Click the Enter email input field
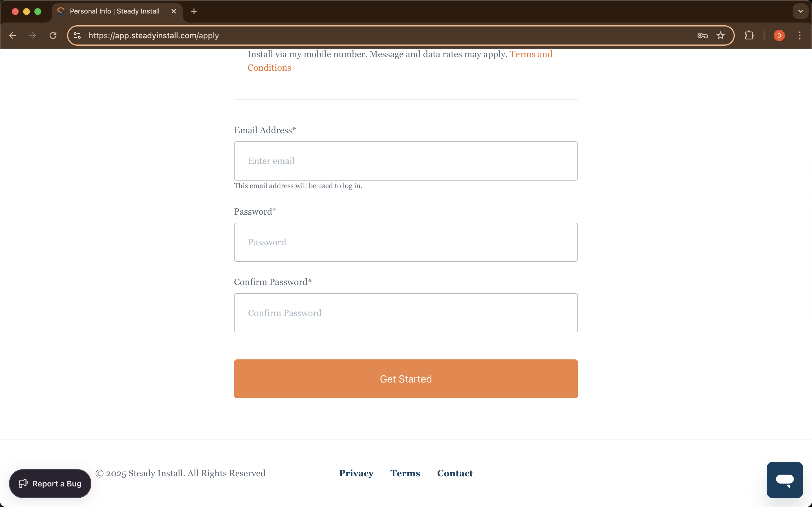The width and height of the screenshot is (812, 507). coord(405,161)
